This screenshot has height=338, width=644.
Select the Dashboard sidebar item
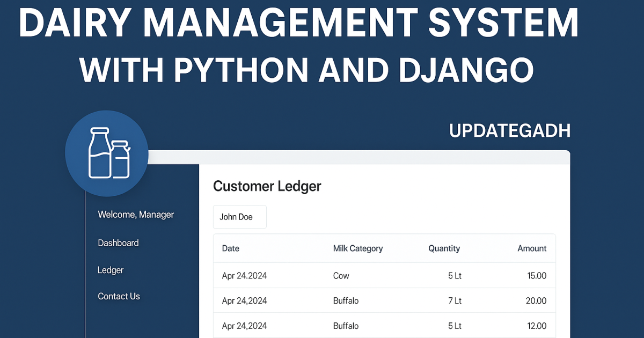pyautogui.click(x=118, y=243)
